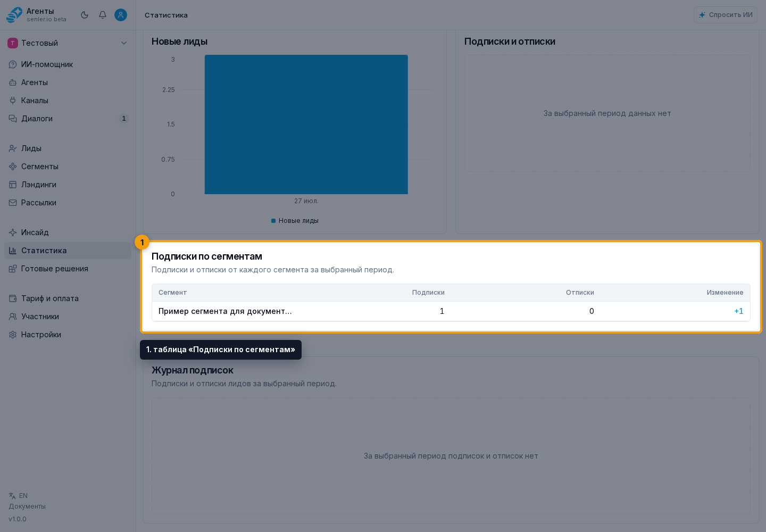Click the Агенты robot icon in sidebar
Screen dimensions: 766x532
pos(13,82)
